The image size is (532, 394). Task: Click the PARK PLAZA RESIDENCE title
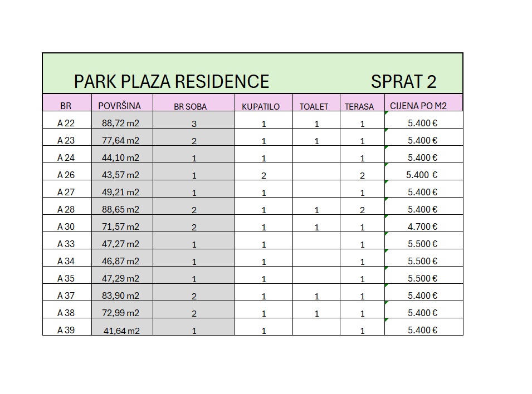point(171,82)
